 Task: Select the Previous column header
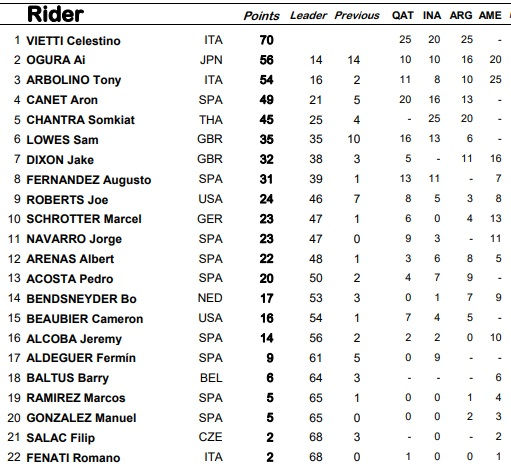click(x=357, y=15)
